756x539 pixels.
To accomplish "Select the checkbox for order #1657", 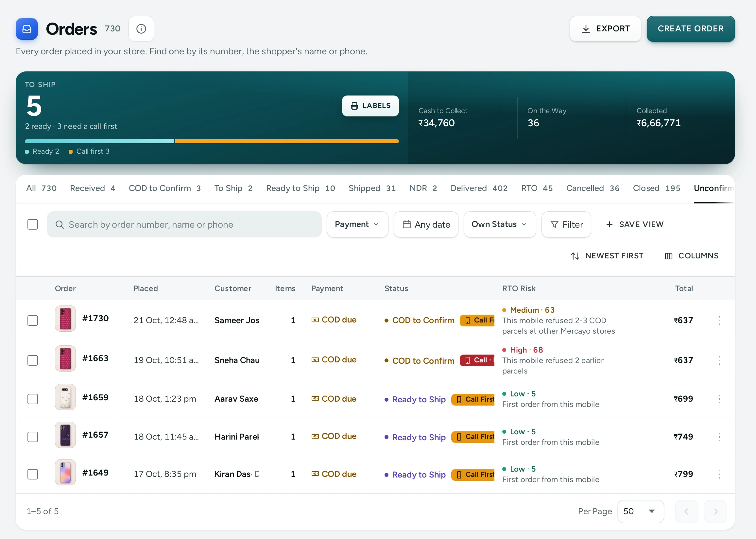I will pyautogui.click(x=32, y=436).
